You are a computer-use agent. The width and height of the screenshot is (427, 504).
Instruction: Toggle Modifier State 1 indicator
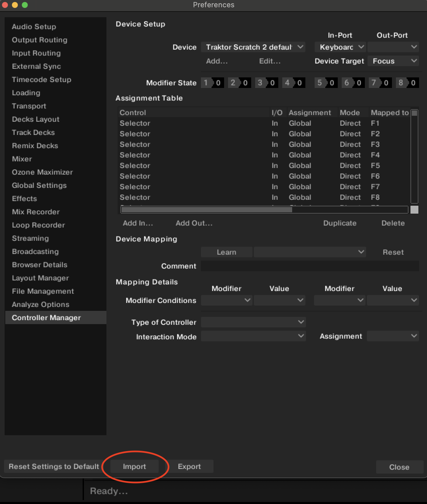point(212,83)
